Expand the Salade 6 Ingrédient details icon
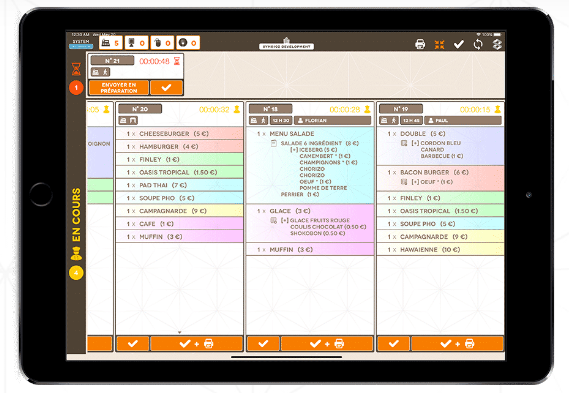569x393 pixels. coord(274,143)
